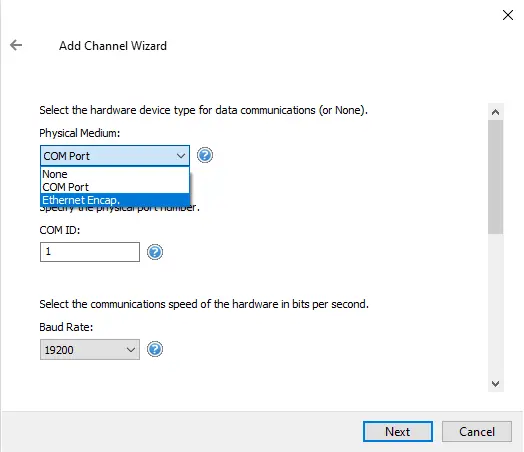Open help for the COM ID field
Viewport: 524px width, 452px height.
[x=155, y=252]
